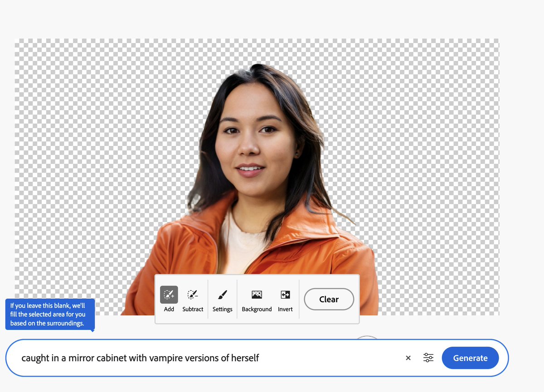Click the Generate button
The image size is (544, 392).
(x=470, y=358)
